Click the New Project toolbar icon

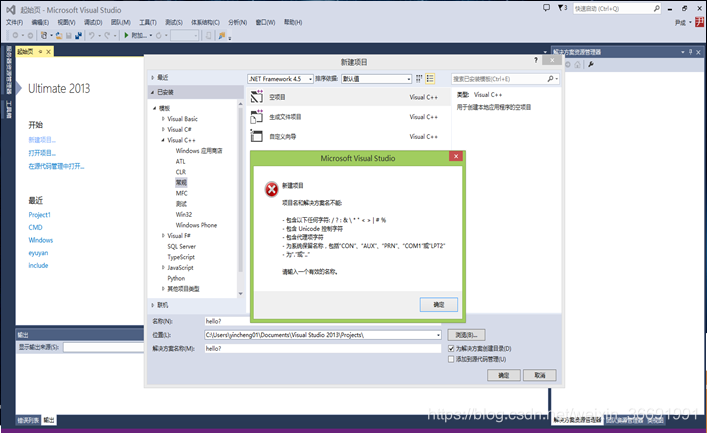tap(44, 35)
